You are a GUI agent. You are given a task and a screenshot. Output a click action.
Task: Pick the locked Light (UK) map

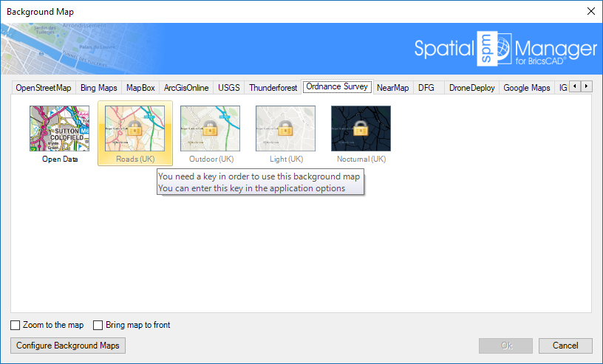coord(285,128)
